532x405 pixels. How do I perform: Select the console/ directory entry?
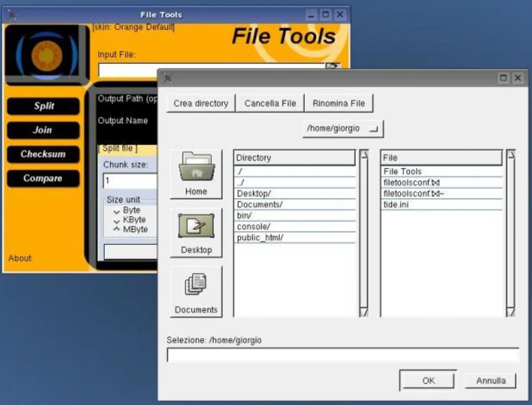[x=295, y=227]
